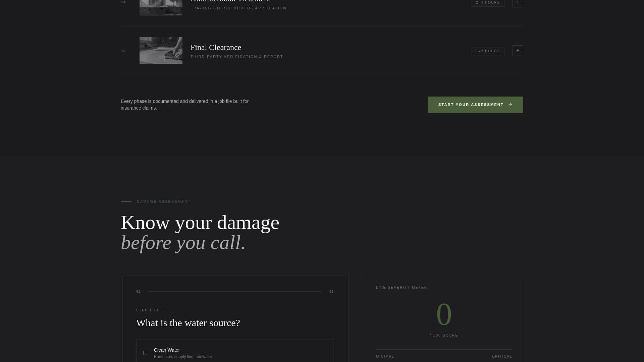644x362 pixels.
Task: Click the Final Clearance step thumbnail image
Action: coord(161,51)
